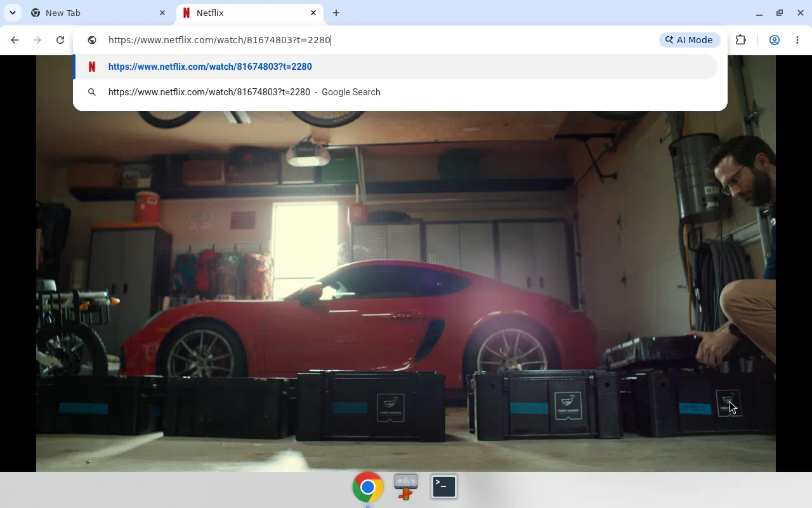812x508 pixels.
Task: Open the Terminal app in the dock
Action: (x=444, y=487)
